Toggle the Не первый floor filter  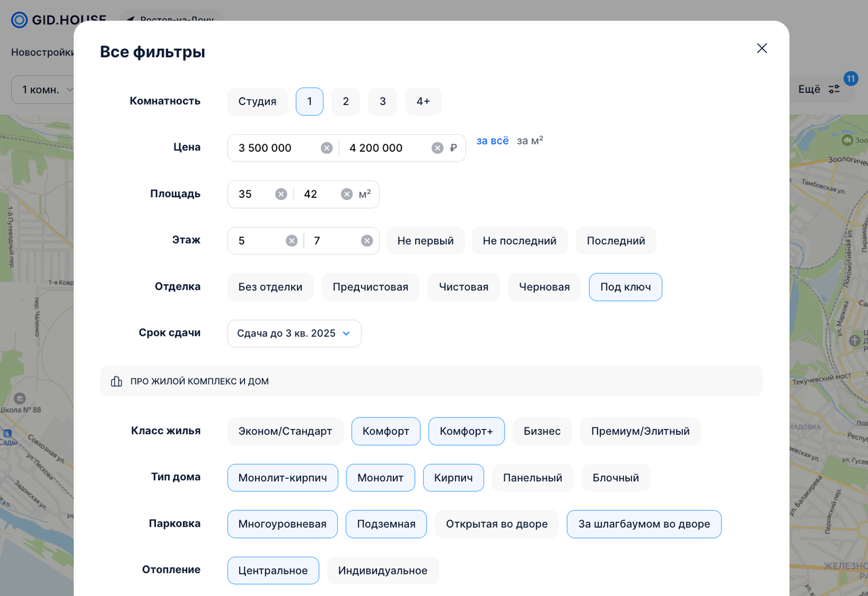(426, 241)
